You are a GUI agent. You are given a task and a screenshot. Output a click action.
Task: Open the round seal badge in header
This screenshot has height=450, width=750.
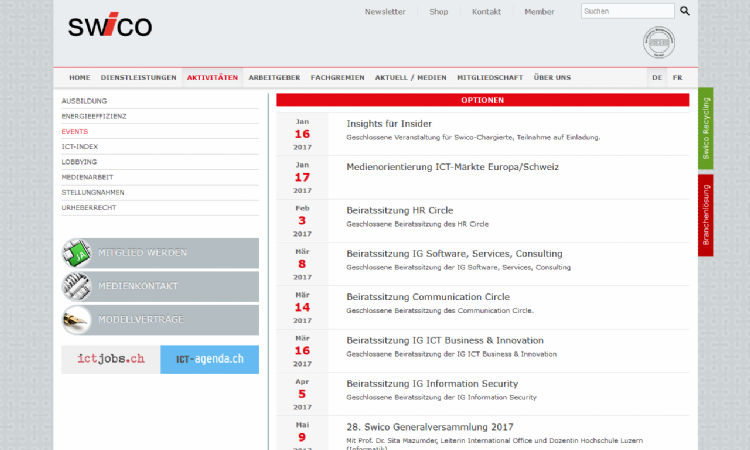point(659,42)
